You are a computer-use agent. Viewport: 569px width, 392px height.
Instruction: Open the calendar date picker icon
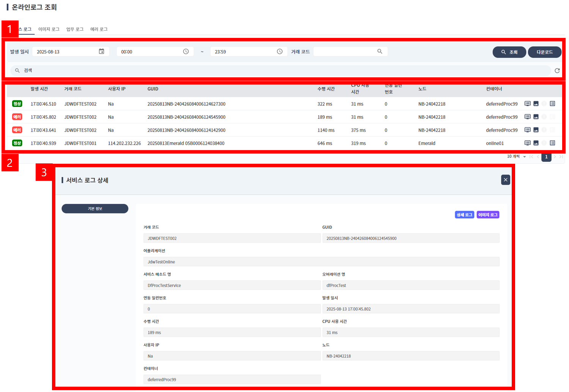(101, 52)
